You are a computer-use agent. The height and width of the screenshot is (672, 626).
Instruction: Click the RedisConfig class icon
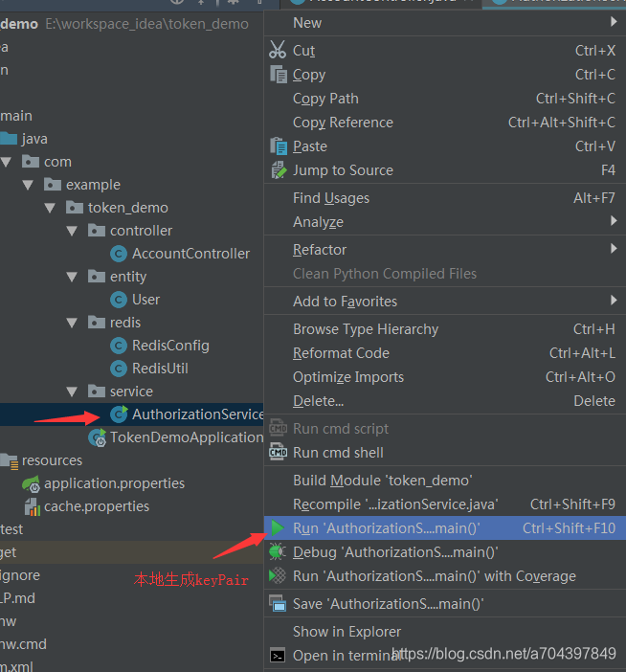click(x=119, y=346)
